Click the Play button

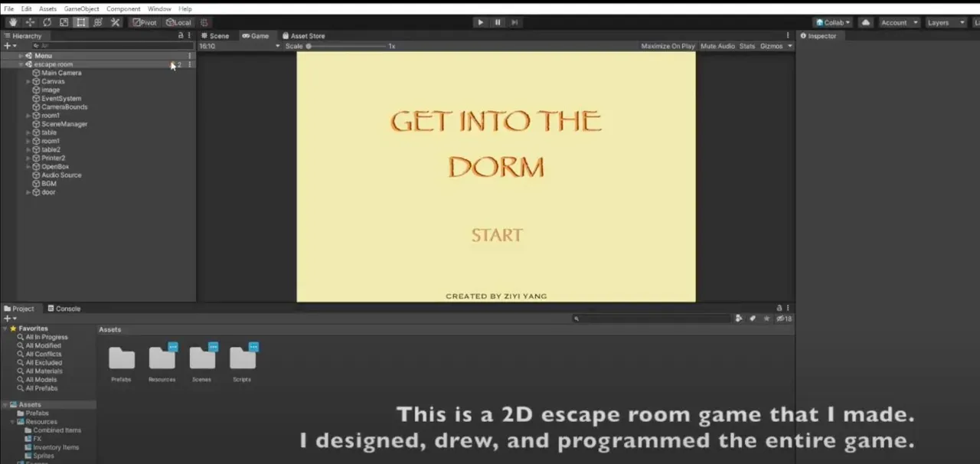[480, 22]
